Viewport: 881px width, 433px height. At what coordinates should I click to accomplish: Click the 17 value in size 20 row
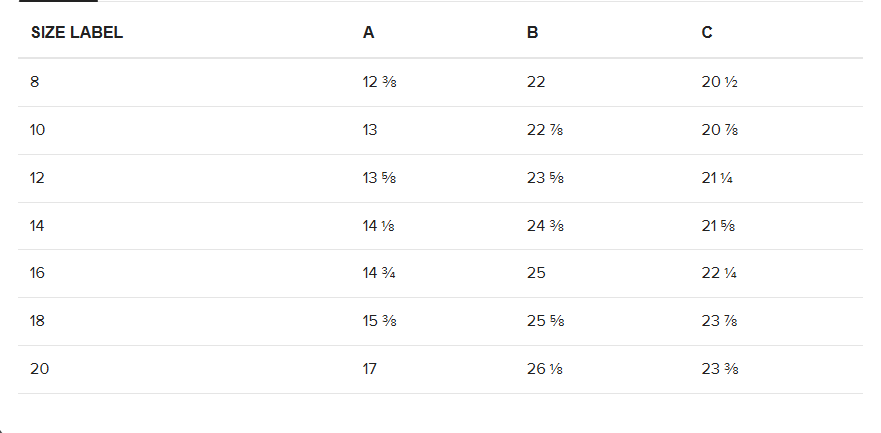click(370, 369)
